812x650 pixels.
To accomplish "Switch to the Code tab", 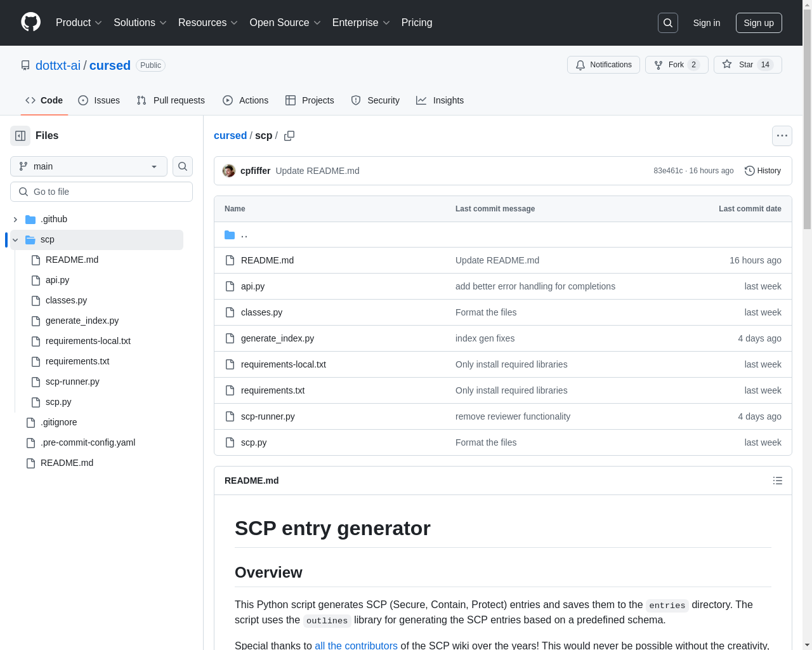I will 44,100.
